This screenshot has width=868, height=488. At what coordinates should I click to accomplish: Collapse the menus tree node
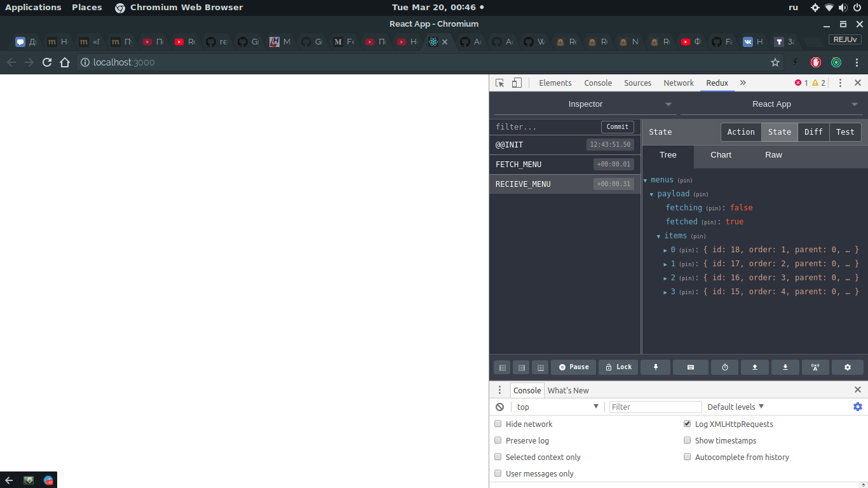(x=646, y=180)
